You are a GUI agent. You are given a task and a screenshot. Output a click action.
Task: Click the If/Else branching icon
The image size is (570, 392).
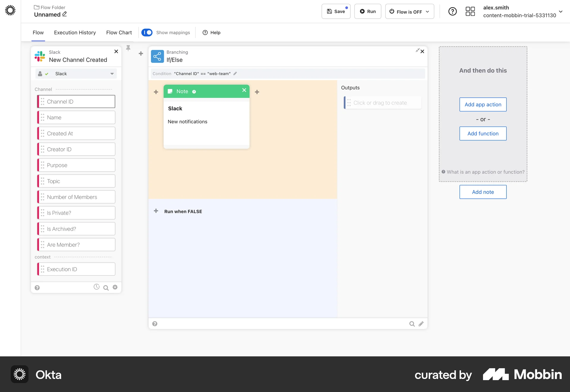157,56
